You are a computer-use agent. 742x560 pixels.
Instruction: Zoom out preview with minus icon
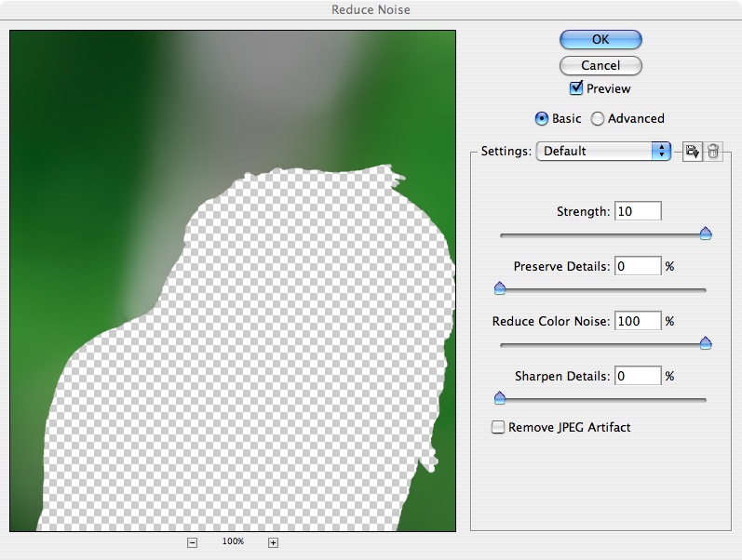click(192, 542)
